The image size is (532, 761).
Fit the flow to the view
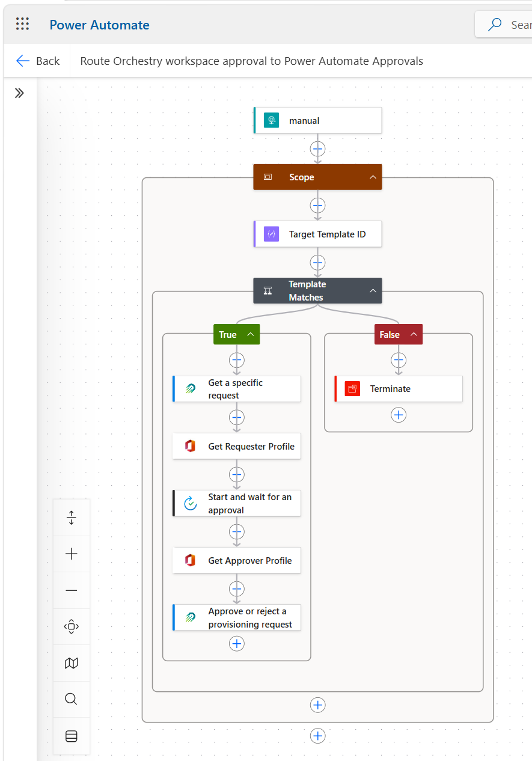pyautogui.click(x=72, y=626)
